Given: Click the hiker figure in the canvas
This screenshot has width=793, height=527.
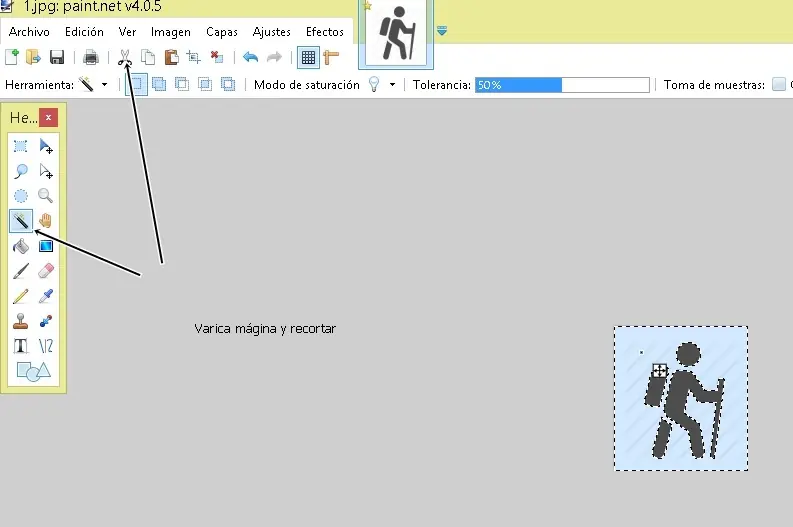Looking at the screenshot, I should click(x=683, y=402).
